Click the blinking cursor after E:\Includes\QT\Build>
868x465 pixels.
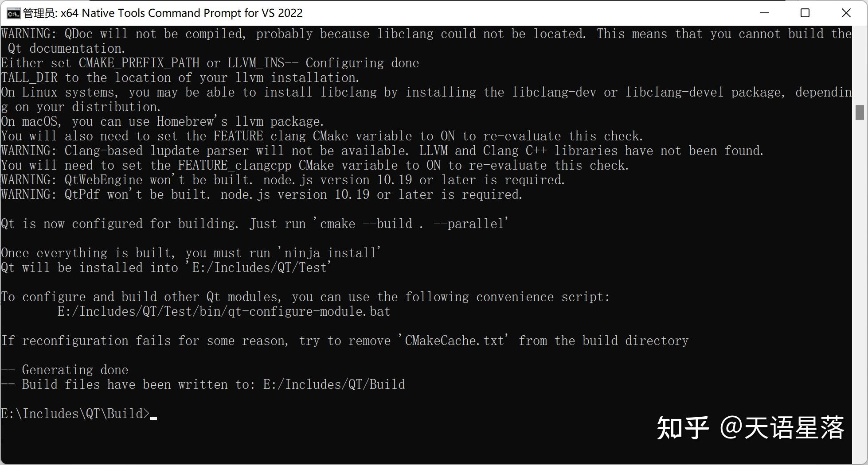pyautogui.click(x=154, y=417)
